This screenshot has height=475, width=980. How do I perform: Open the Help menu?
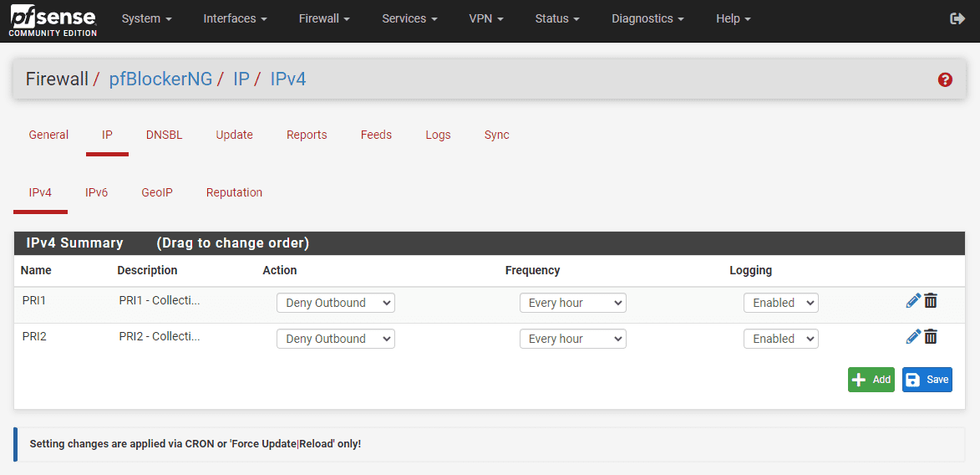734,18
